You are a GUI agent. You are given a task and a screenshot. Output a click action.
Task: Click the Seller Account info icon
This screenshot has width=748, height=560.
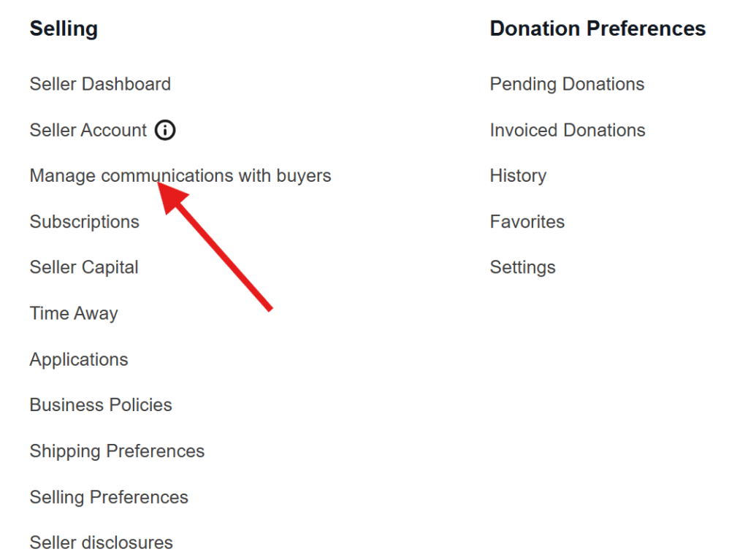tap(166, 131)
